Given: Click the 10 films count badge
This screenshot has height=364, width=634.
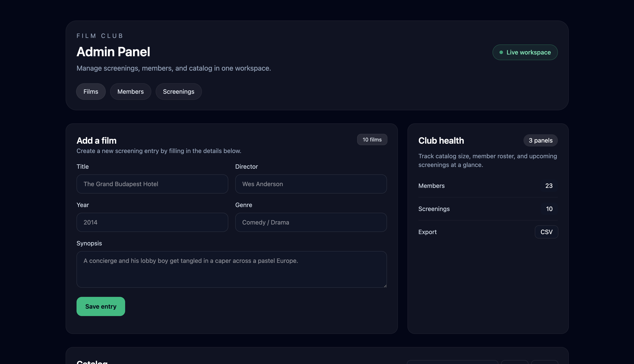Looking at the screenshot, I should point(372,139).
